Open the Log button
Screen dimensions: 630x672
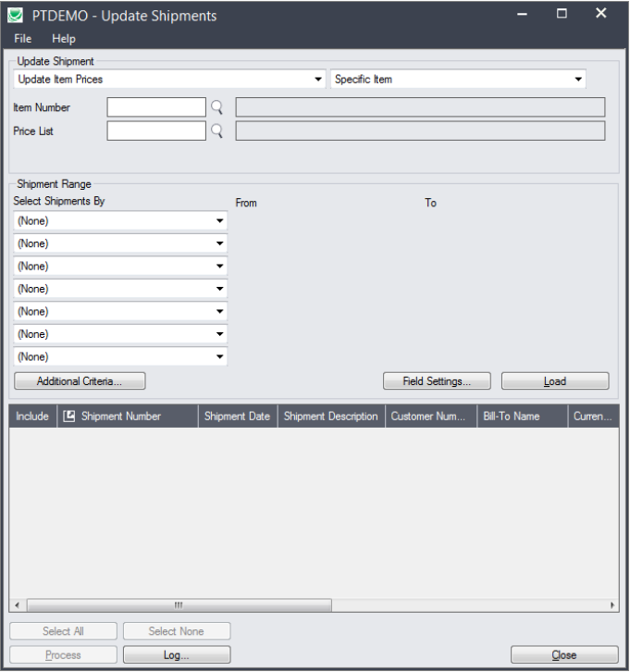pyautogui.click(x=177, y=654)
